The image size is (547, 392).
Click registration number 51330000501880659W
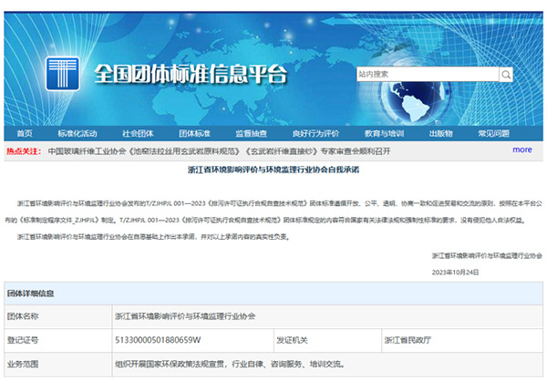(158, 340)
